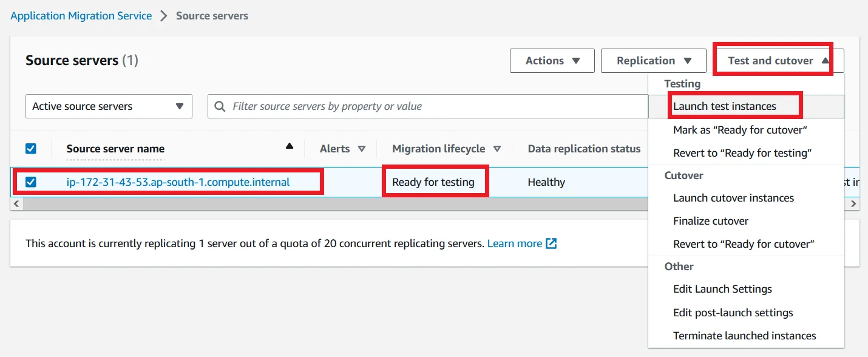Select Mark as "Ready for cutover" menu item
The image size is (868, 357).
746,130
